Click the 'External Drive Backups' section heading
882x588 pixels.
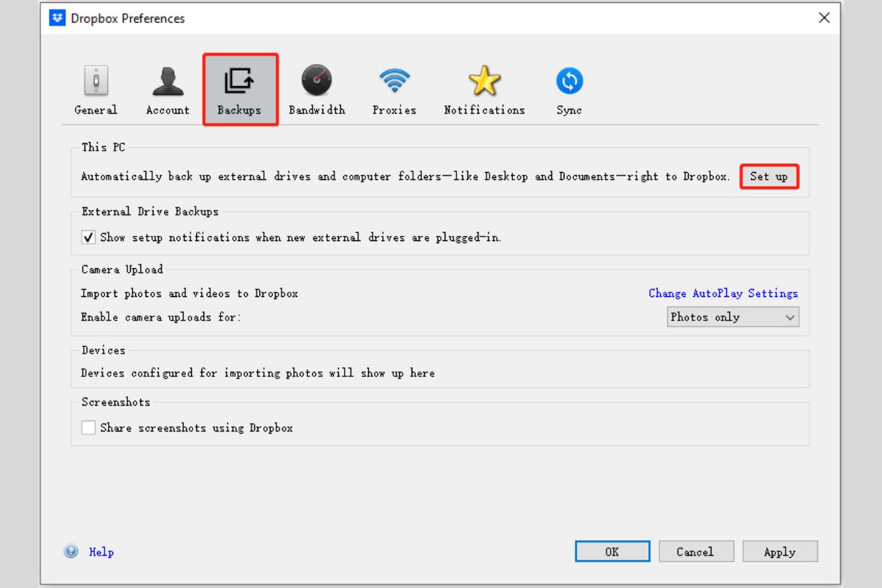pyautogui.click(x=150, y=212)
